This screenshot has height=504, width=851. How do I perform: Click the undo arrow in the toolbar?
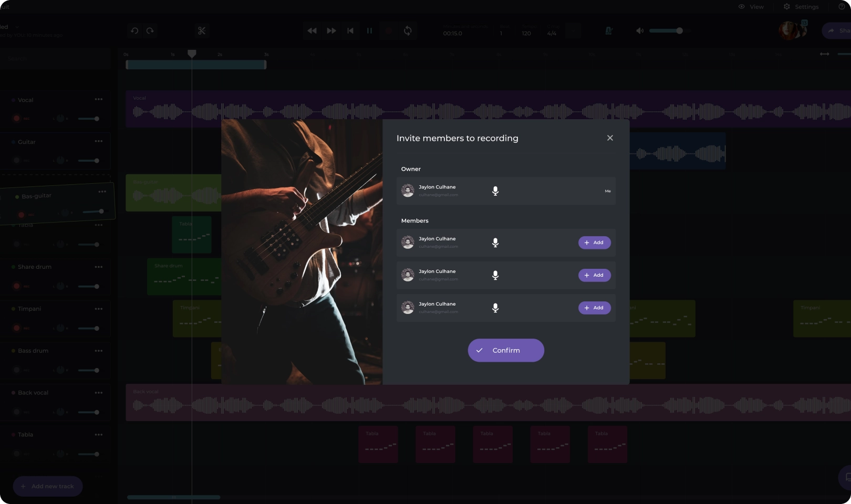pyautogui.click(x=134, y=31)
